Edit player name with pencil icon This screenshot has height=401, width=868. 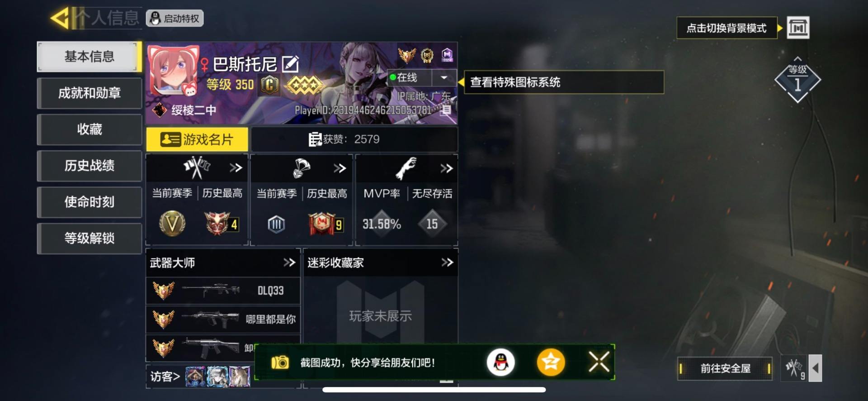[x=290, y=64]
